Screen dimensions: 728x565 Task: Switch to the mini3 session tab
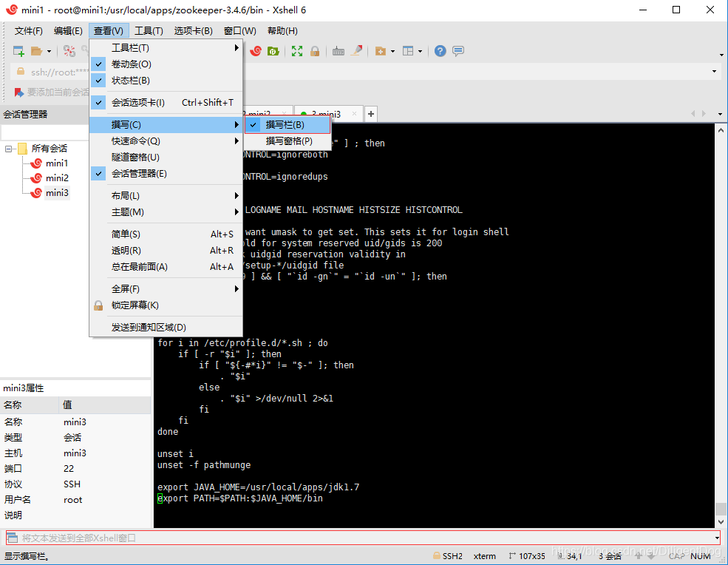328,114
